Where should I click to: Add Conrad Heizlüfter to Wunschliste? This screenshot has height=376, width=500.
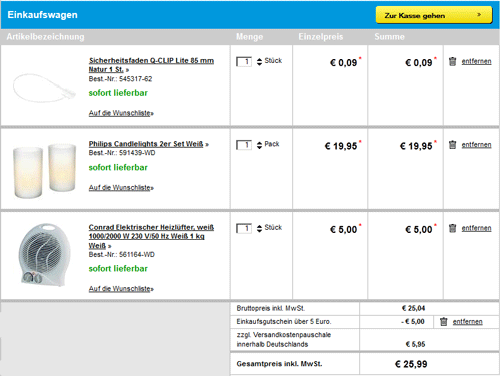(121, 289)
